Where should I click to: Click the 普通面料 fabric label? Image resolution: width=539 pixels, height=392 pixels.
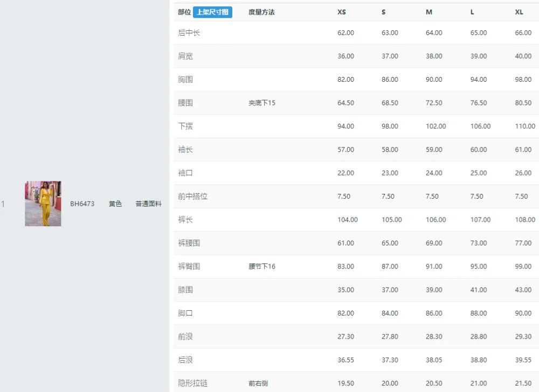pos(149,204)
